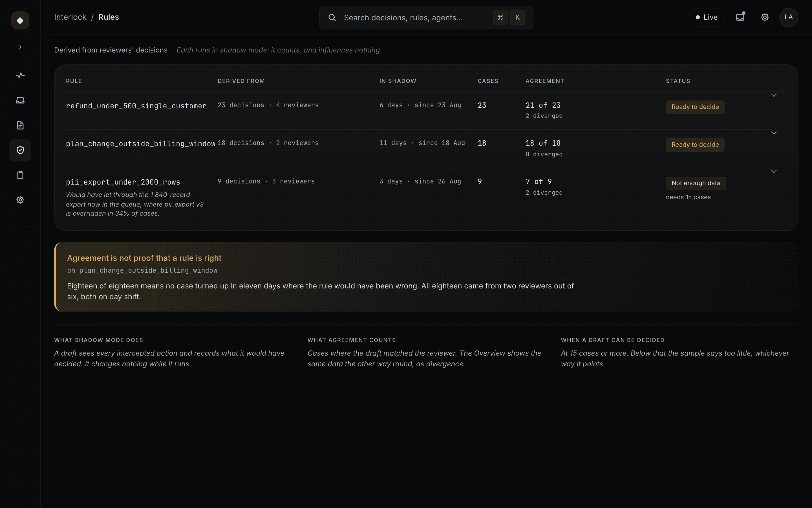This screenshot has height=508, width=812.
Task: Open the clipboard sidebar icon
Action: [x=20, y=175]
